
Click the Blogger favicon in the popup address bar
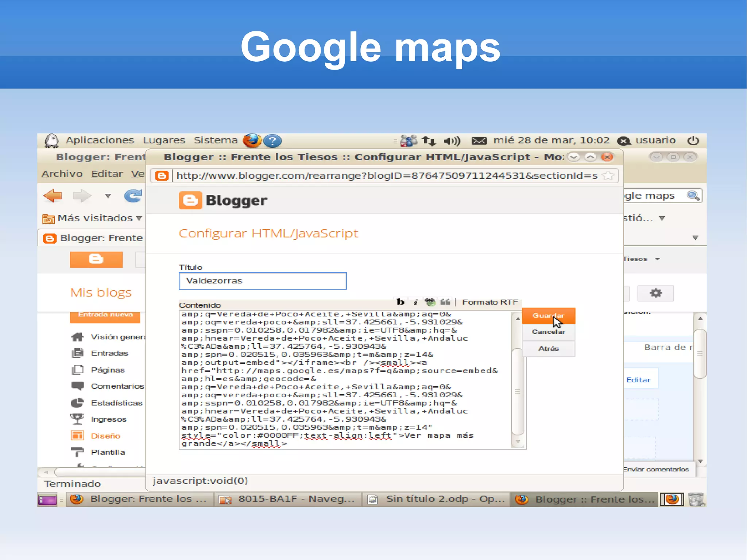162,176
